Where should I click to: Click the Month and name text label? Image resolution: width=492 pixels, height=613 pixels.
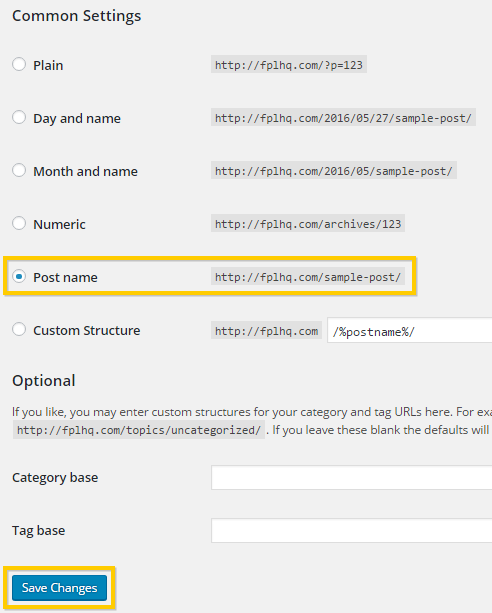(x=85, y=171)
